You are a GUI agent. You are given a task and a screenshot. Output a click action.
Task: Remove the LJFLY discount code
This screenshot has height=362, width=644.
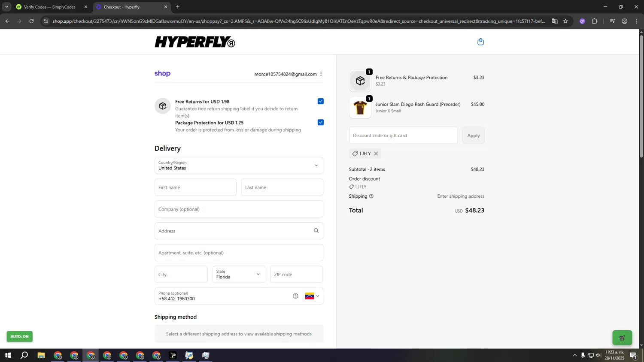(x=376, y=154)
